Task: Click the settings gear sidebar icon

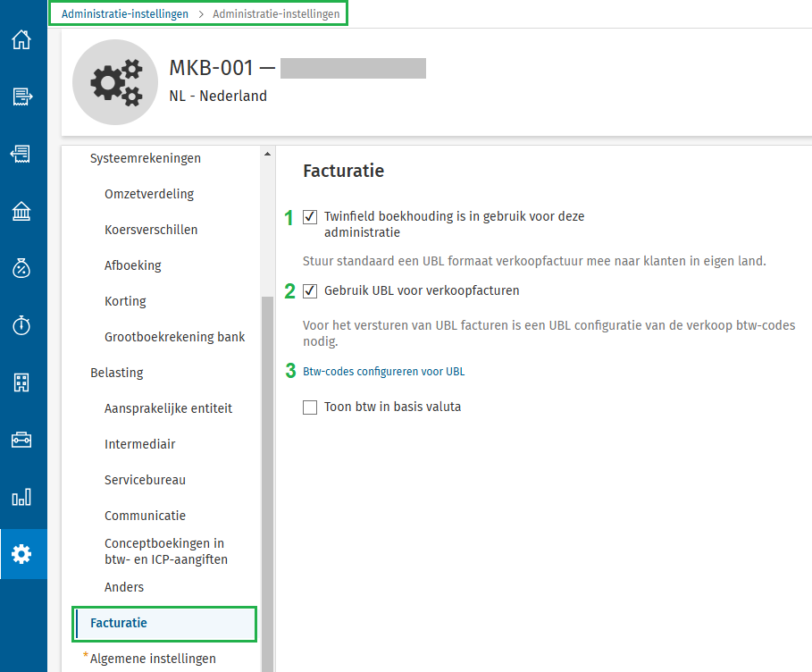Action: 21,554
